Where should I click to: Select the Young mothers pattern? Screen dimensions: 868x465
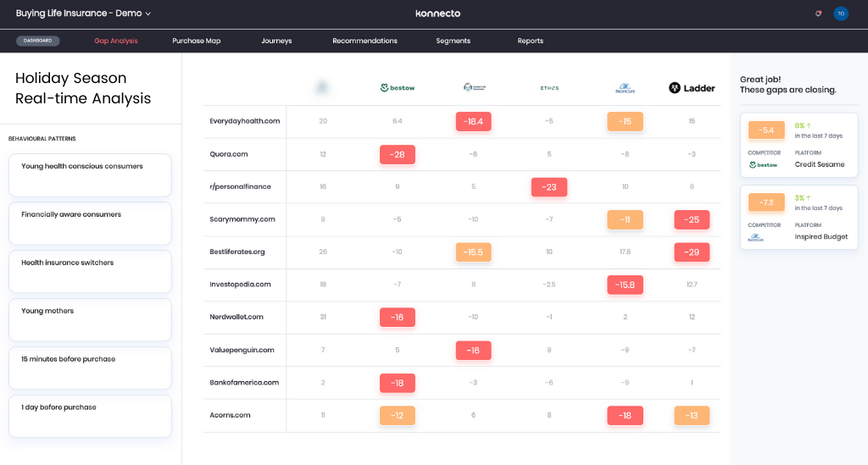(90, 319)
